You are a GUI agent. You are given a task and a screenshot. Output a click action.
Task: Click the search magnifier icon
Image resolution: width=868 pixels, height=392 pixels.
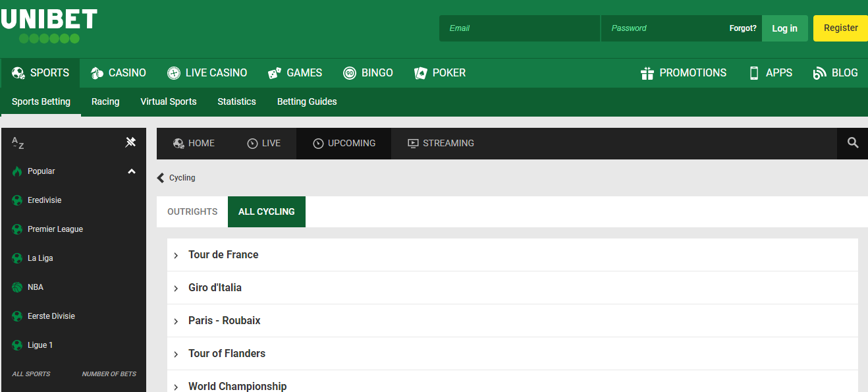853,143
